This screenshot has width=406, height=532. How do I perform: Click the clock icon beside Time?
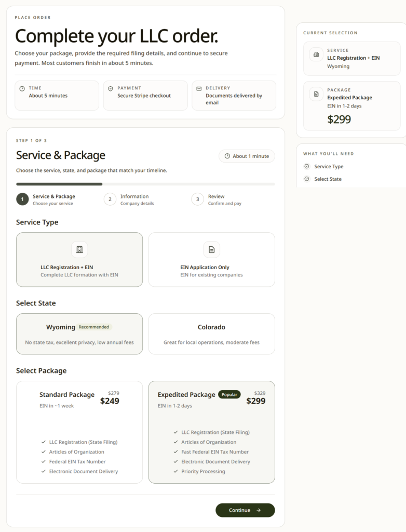point(22,89)
